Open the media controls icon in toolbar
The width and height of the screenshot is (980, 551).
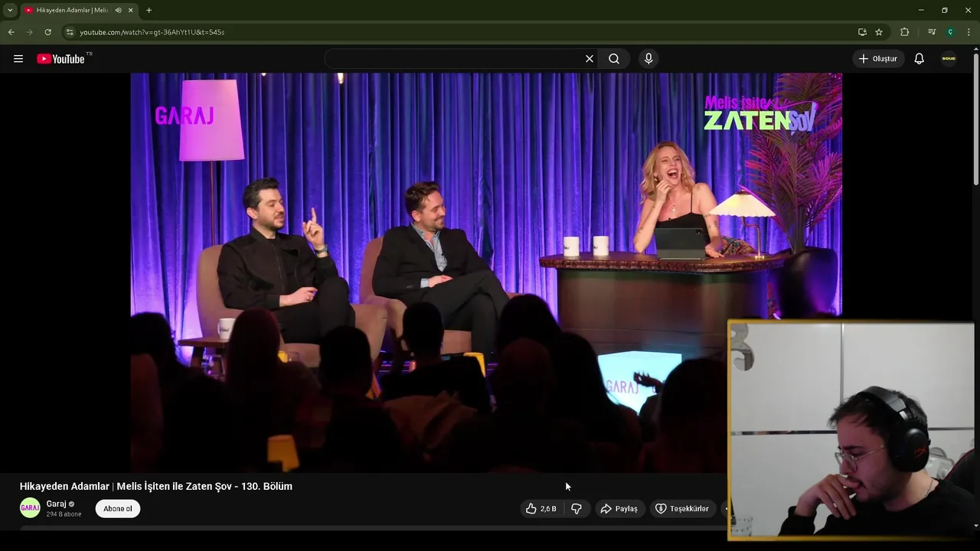click(x=932, y=32)
